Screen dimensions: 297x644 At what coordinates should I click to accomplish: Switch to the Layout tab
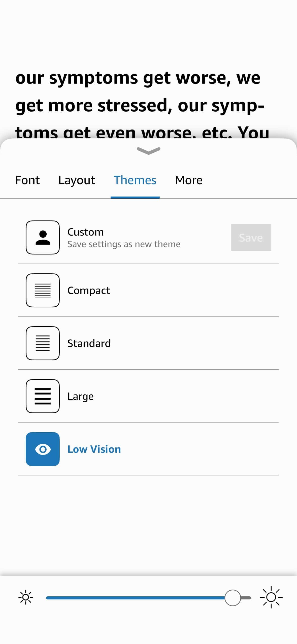coord(77,180)
